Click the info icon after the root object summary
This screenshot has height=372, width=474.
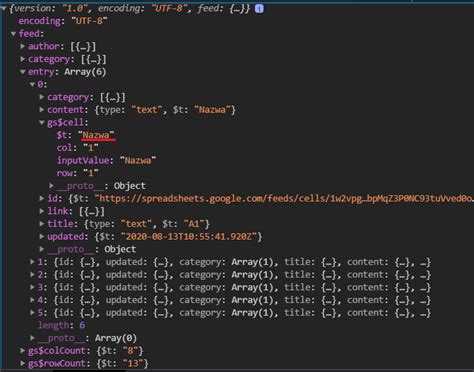pyautogui.click(x=259, y=8)
